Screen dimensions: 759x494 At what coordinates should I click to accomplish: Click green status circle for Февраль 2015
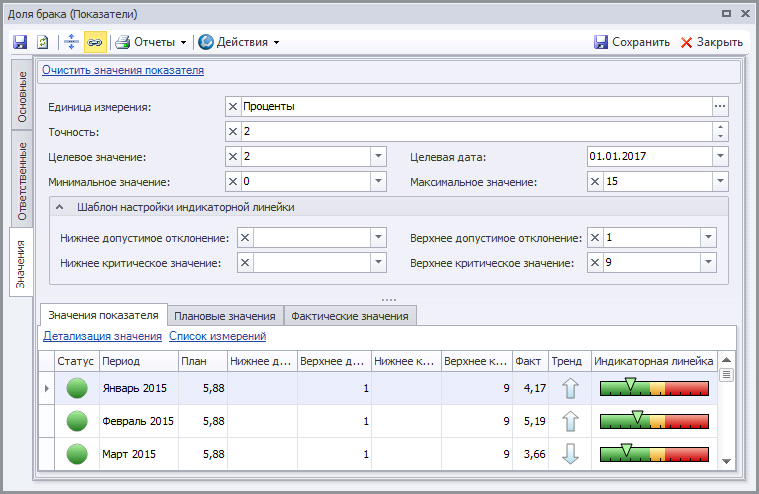pyautogui.click(x=77, y=421)
